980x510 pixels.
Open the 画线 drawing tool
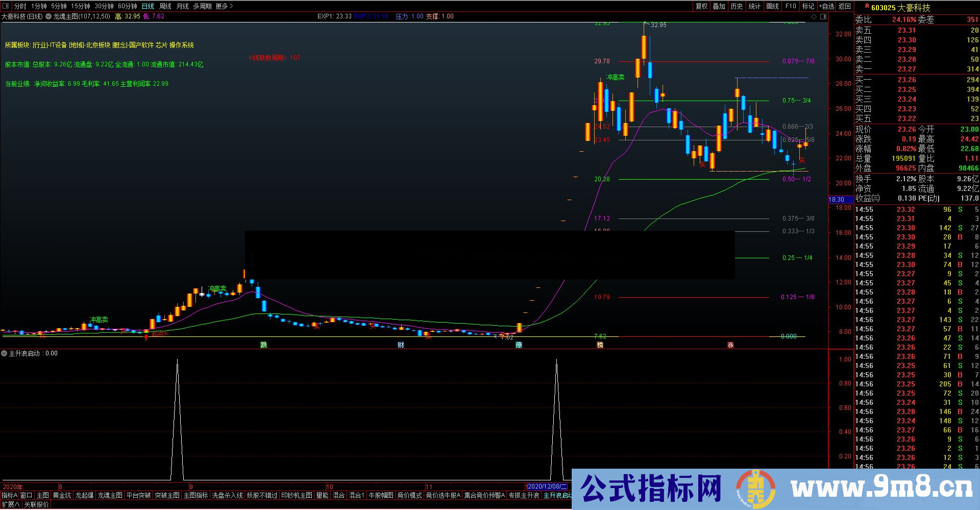point(772,6)
